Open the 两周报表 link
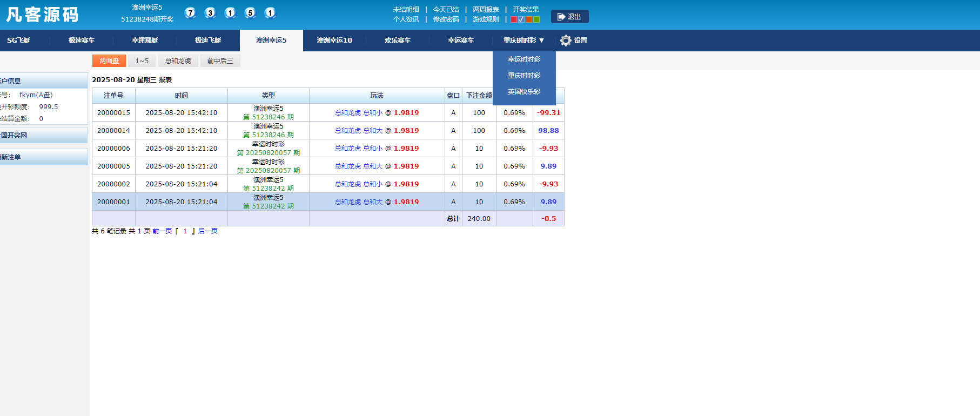Image resolution: width=980 pixels, height=416 pixels. tap(486, 10)
